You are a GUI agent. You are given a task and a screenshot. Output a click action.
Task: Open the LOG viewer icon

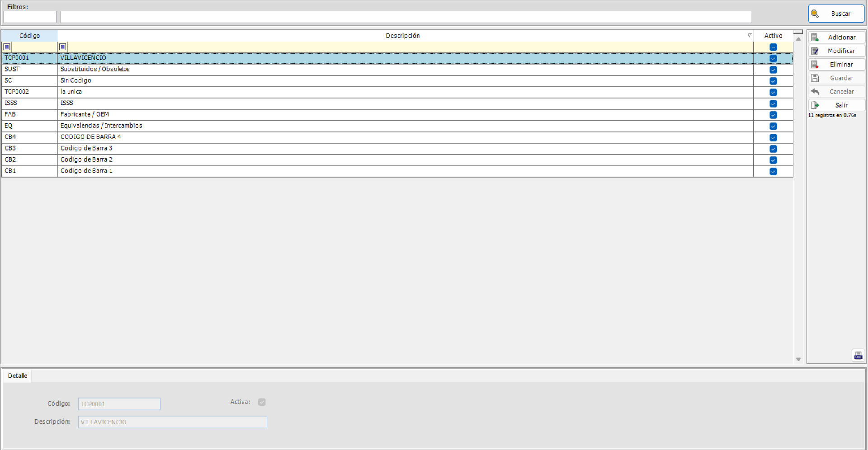point(858,355)
